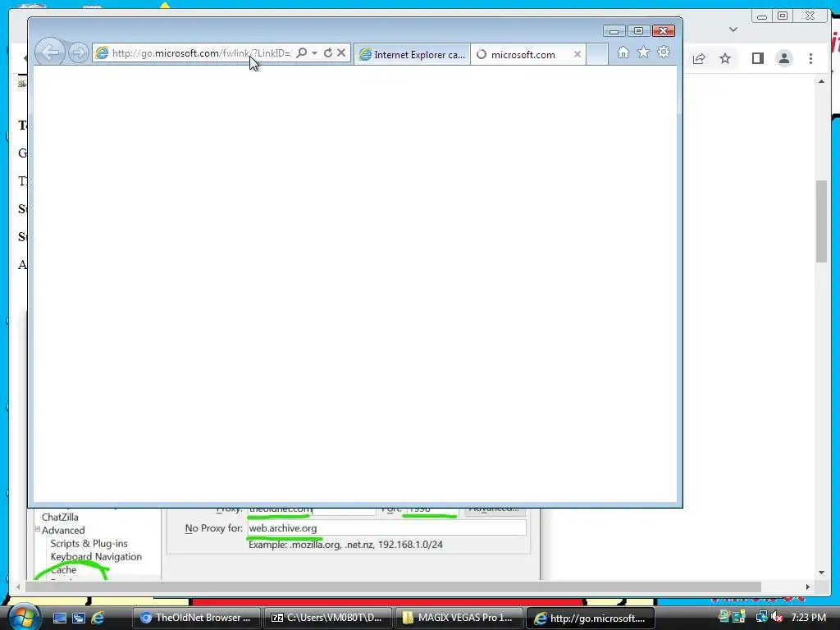Switch to 'TheOldNet Browser' taskbar button
This screenshot has height=630, width=840.
pos(196,618)
